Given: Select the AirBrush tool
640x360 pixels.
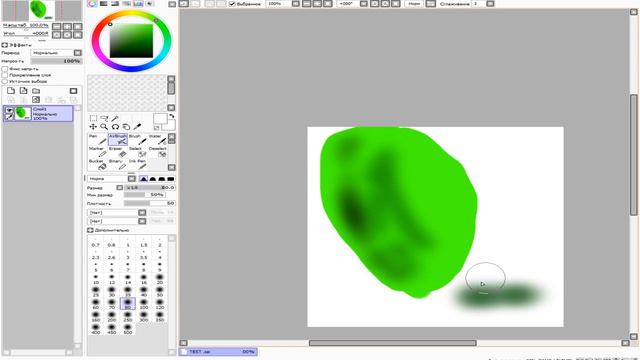Looking at the screenshot, I should click(118, 139).
